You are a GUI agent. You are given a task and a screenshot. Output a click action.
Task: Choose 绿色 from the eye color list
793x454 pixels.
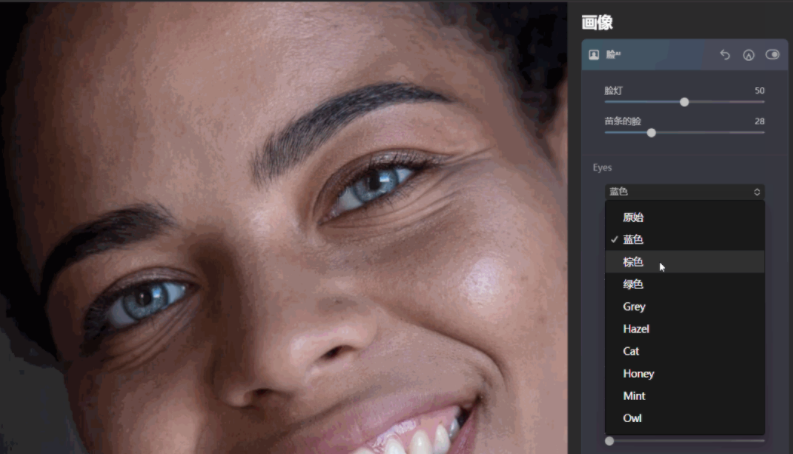tap(633, 284)
